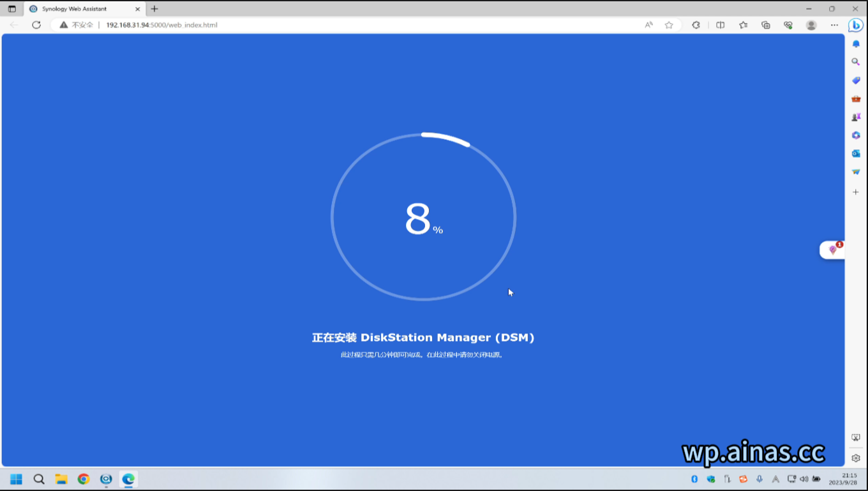Image resolution: width=868 pixels, height=491 pixels.
Task: Add this page to favorites with the star
Action: 669,25
